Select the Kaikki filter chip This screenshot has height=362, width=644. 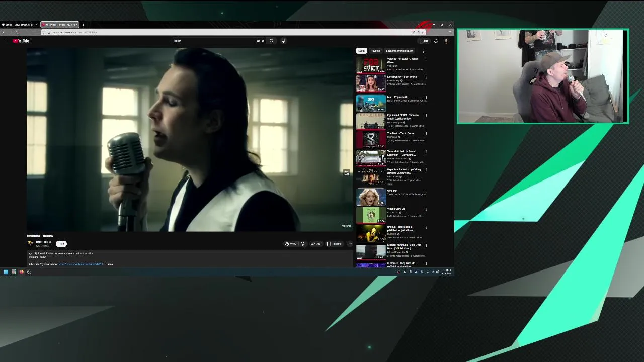coord(362,51)
